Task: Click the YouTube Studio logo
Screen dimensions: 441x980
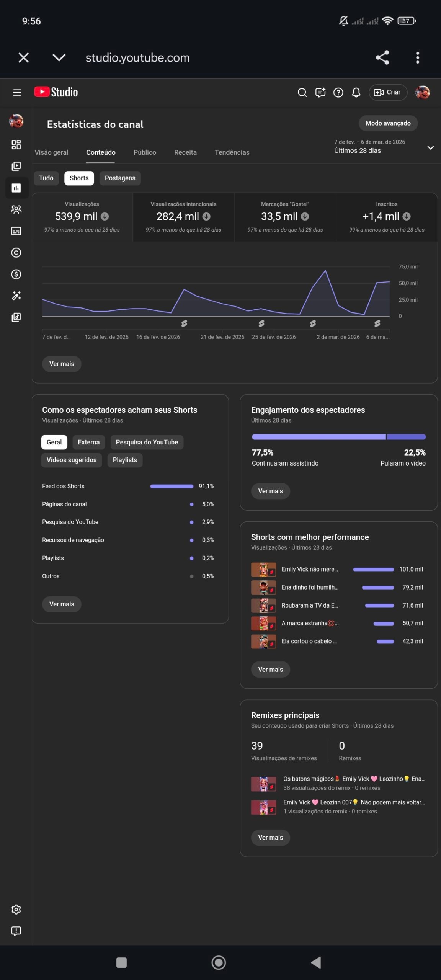Action: 56,92
